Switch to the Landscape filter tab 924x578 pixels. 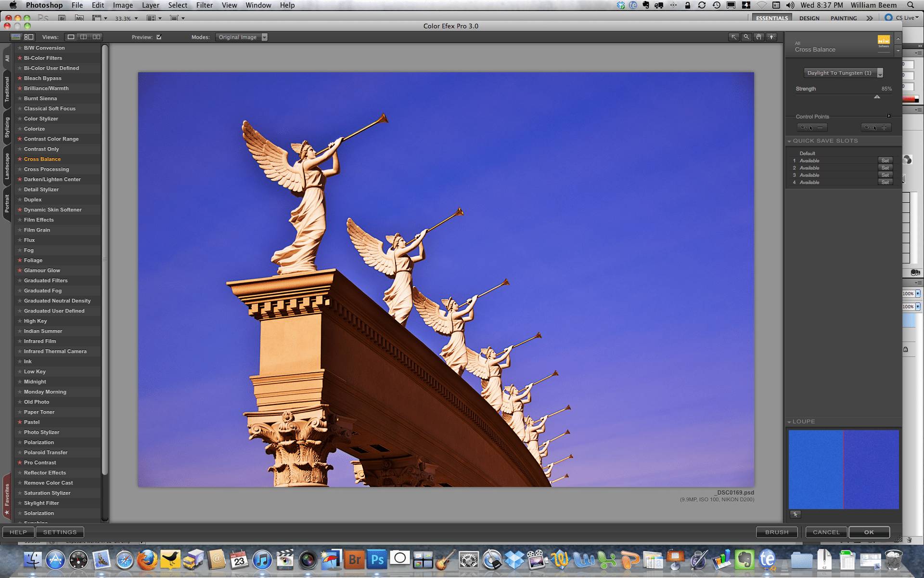pyautogui.click(x=7, y=166)
